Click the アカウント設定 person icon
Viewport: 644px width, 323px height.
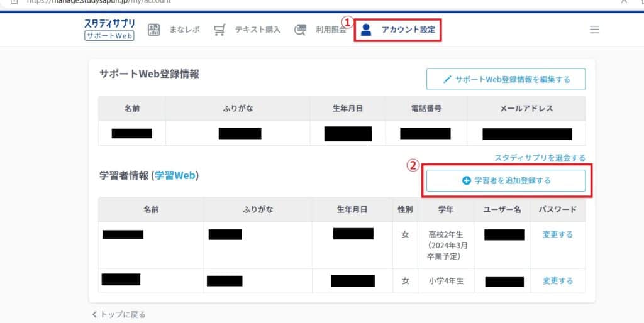(366, 30)
